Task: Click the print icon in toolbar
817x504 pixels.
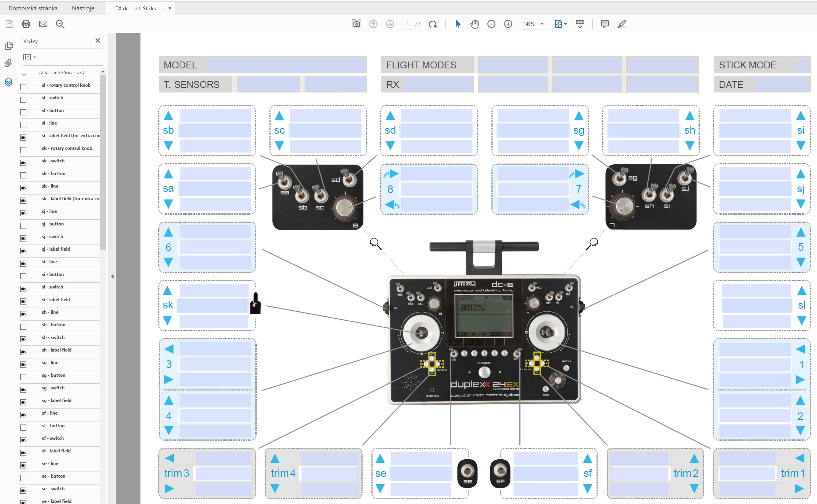Action: (26, 24)
